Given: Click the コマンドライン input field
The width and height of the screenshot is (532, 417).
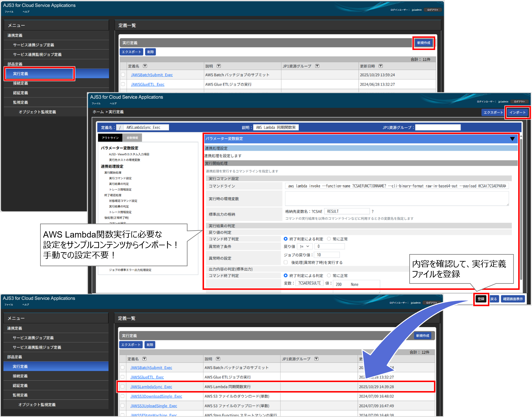Looking at the screenshot, I should click(397, 186).
